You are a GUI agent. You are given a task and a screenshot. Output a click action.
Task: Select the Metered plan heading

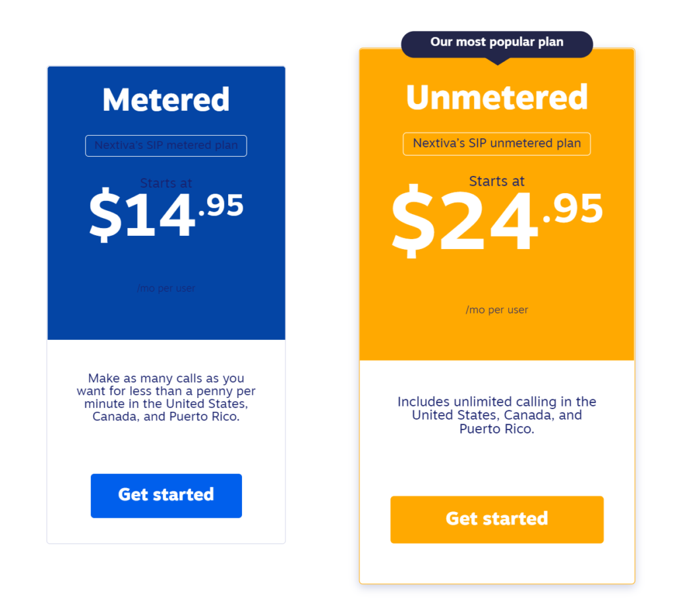[166, 99]
